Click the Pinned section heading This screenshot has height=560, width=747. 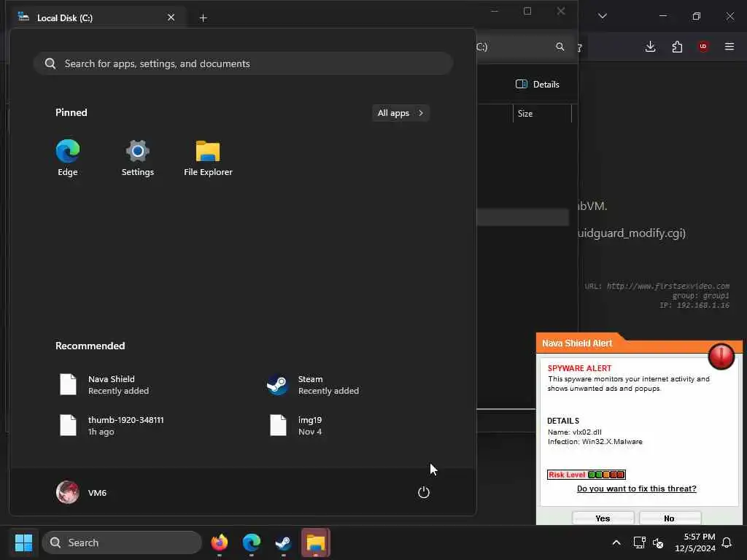pyautogui.click(x=71, y=112)
